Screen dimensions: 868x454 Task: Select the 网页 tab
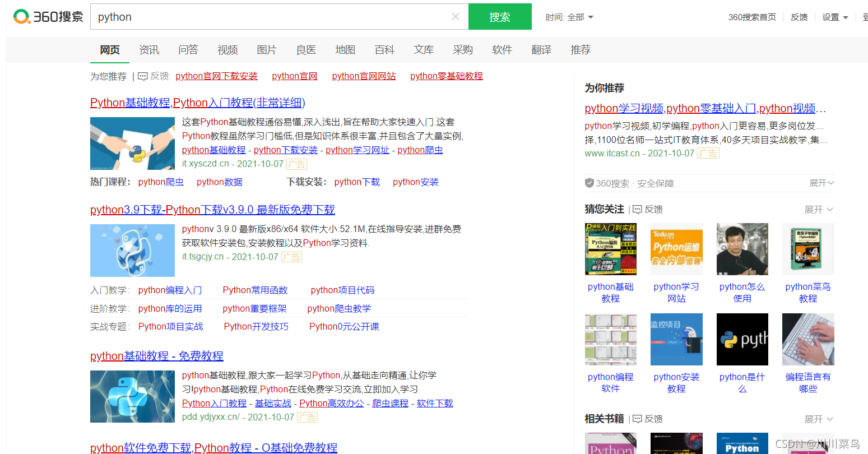[x=110, y=50]
